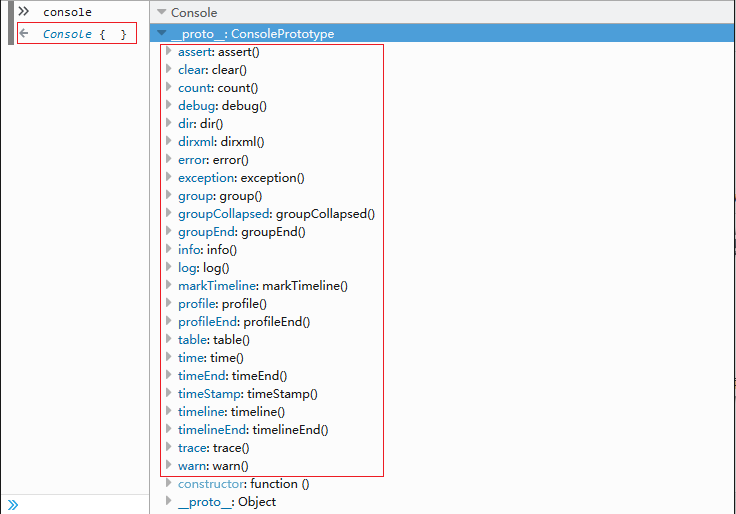Click the 'timeStamp' property name
Viewport: 736px width, 514px height.
pyautogui.click(x=209, y=394)
